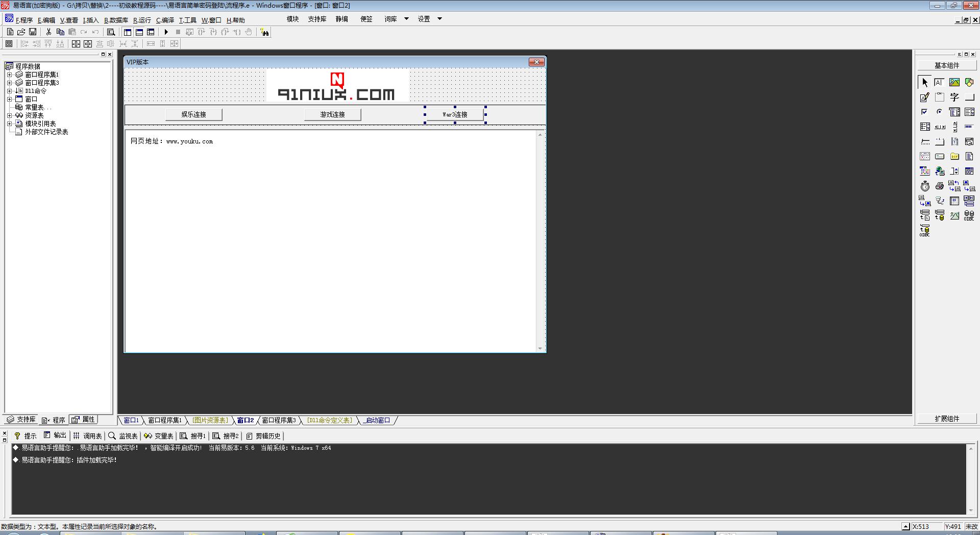Expand the 窗口程序集1 tree node

click(x=9, y=75)
